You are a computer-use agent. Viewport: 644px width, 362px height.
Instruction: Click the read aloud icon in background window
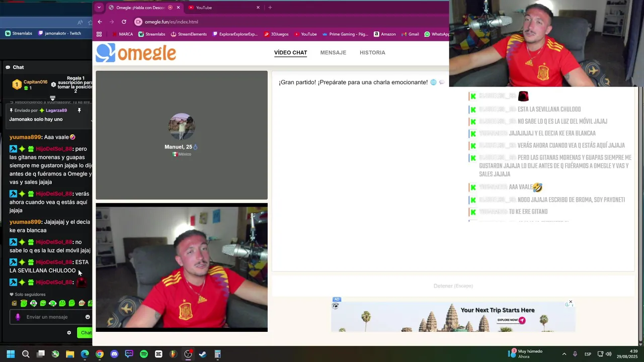point(80,22)
